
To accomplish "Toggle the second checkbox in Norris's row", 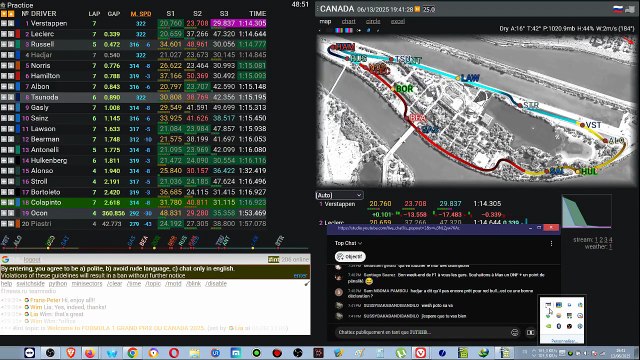I will [x=11, y=65].
